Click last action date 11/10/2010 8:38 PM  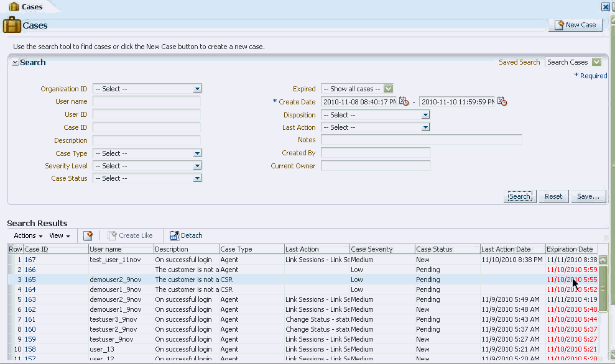512,260
